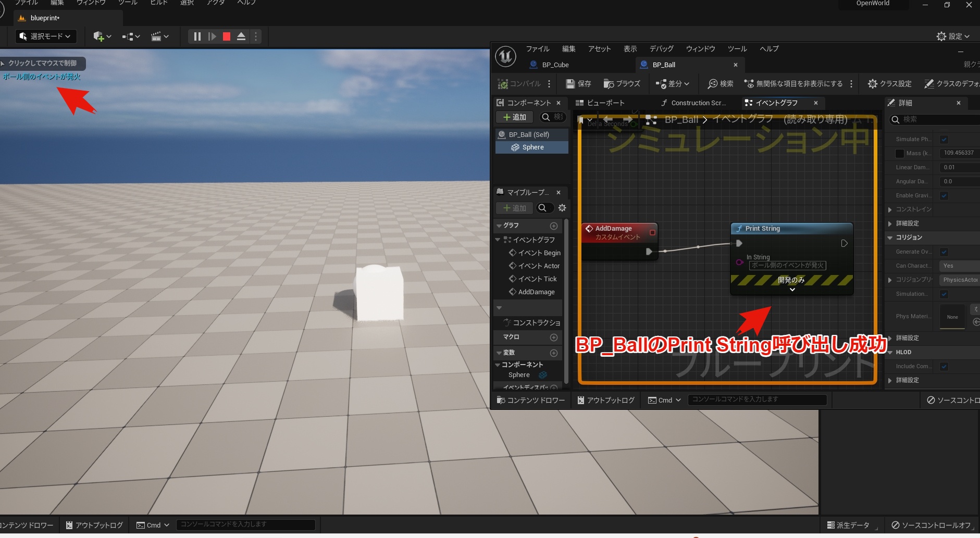The height and width of the screenshot is (538, 980).
Task: Select BP_Ball (Self) in component list
Action: [x=532, y=134]
